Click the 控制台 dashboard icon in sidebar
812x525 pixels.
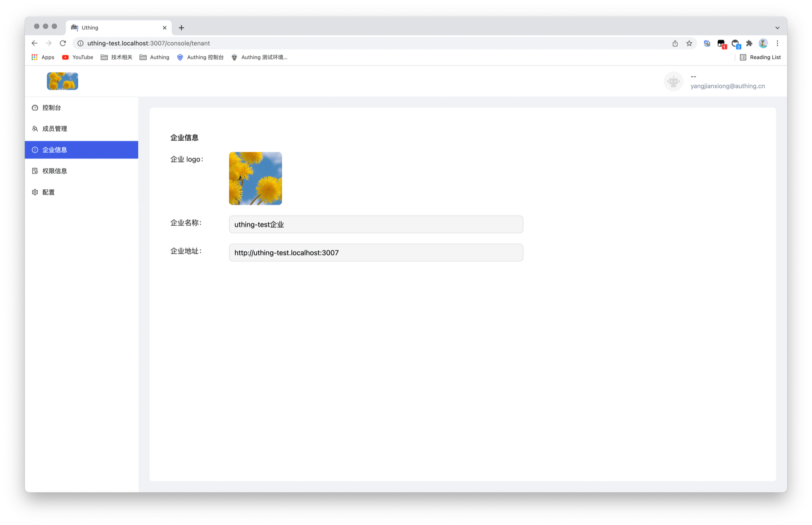(x=35, y=107)
